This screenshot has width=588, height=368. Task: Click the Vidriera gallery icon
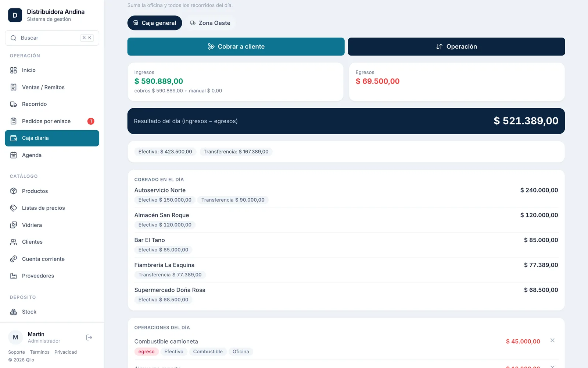coord(14,225)
